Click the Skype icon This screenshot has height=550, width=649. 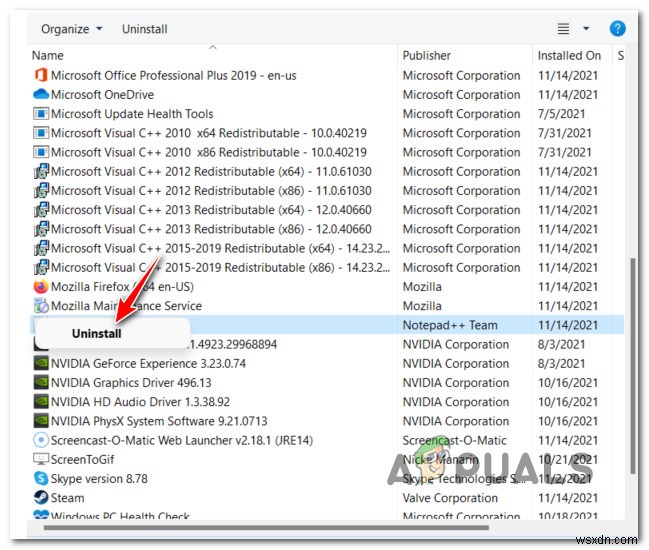pos(41,478)
